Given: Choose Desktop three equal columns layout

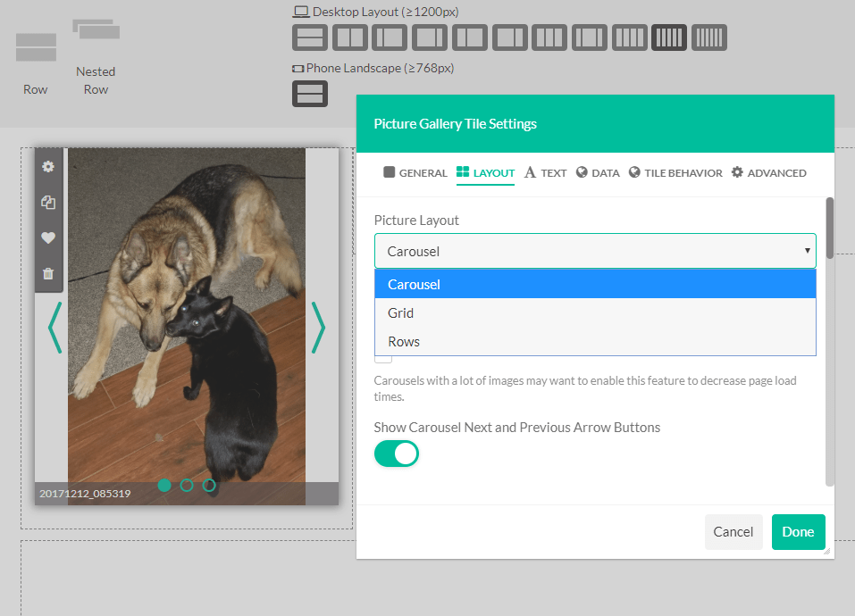Looking at the screenshot, I should (549, 37).
